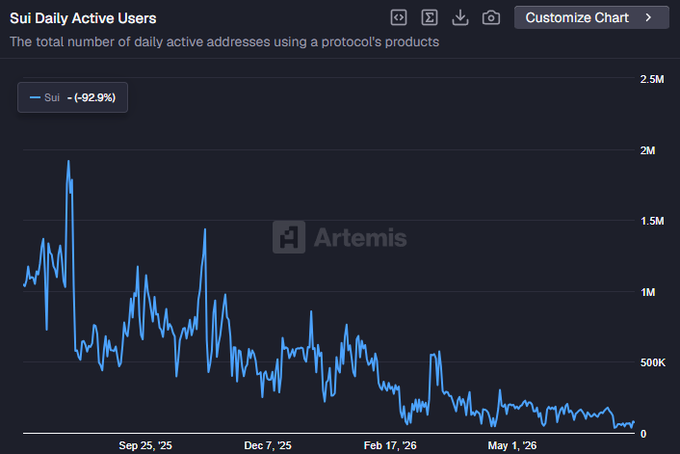This screenshot has height=454, width=680.
Task: Click the Dec 7, '25 date label
Action: (268, 445)
